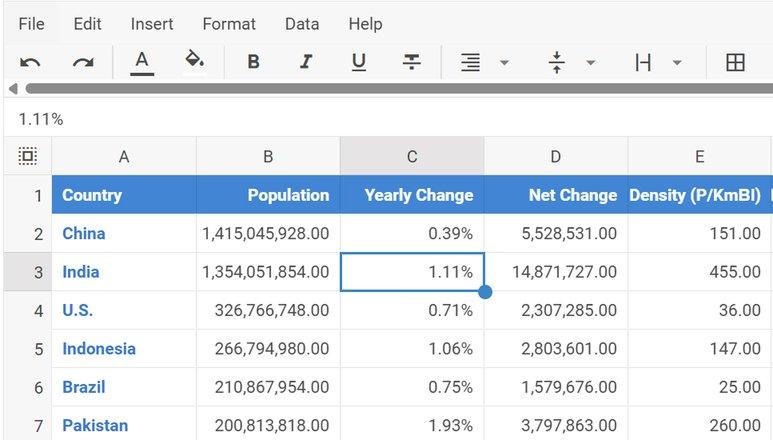
Task: Select row 4 header
Action: pyautogui.click(x=28, y=310)
